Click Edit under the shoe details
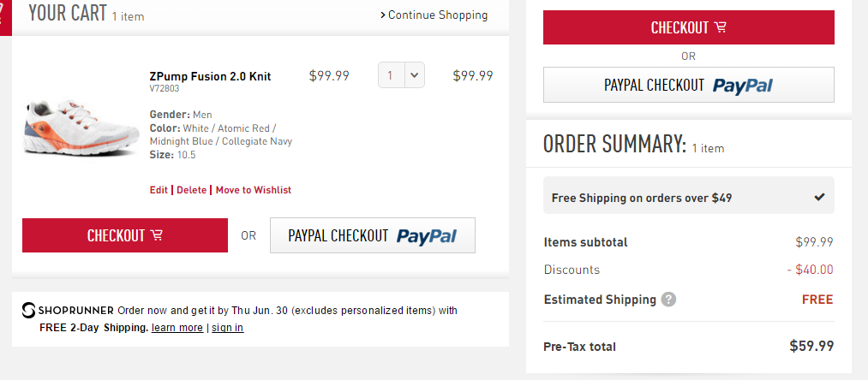The height and width of the screenshot is (380, 868). 159,190
